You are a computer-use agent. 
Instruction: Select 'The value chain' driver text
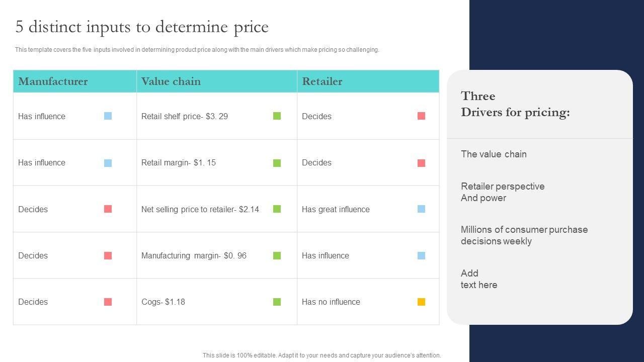point(494,154)
